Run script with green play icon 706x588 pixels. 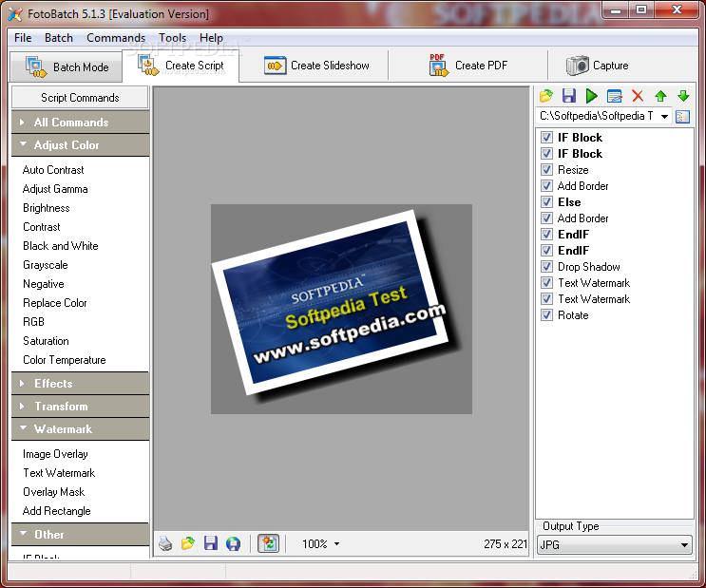point(592,95)
